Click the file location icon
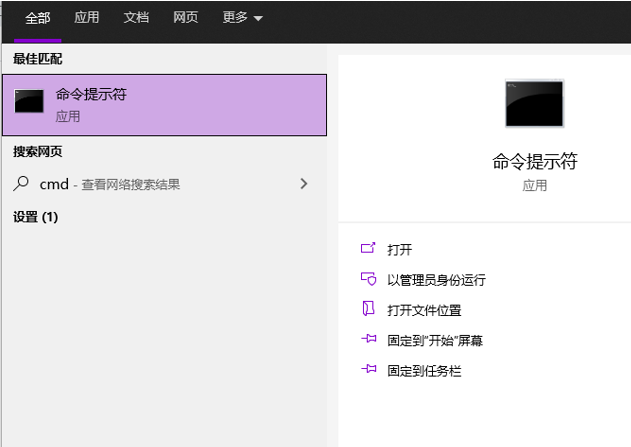 click(368, 309)
